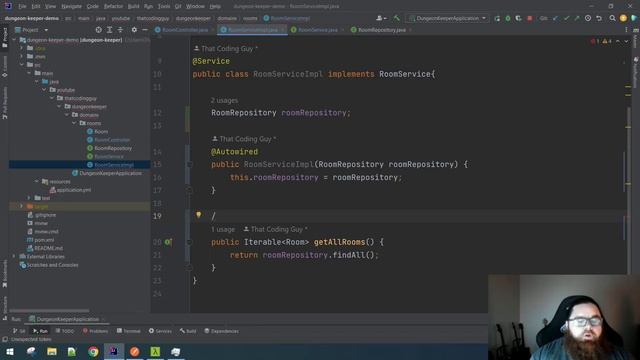640x360 pixels.
Task: Select opened file target icon in Project panel
Action: [98, 30]
